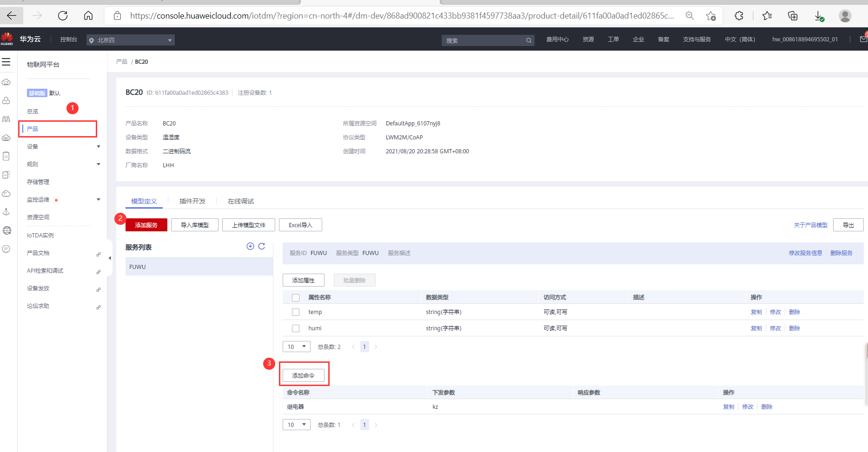
Task: Focus the console 搜索 input field
Action: [484, 40]
